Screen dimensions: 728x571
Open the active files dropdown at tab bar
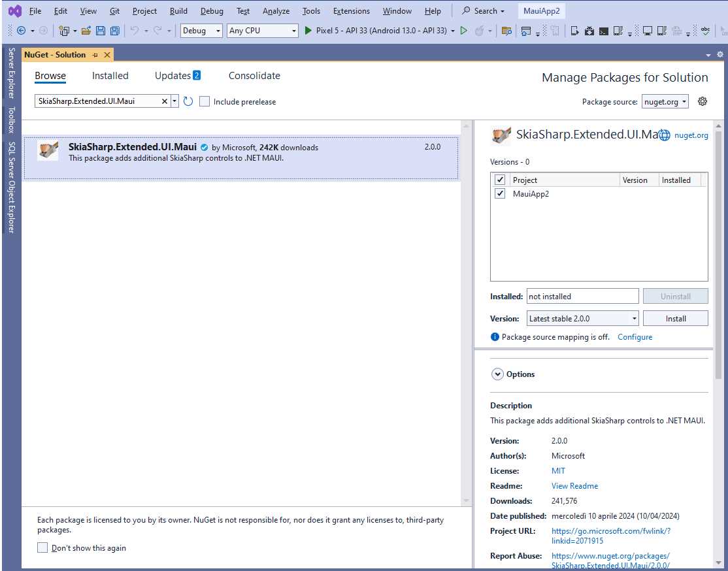[x=708, y=55]
